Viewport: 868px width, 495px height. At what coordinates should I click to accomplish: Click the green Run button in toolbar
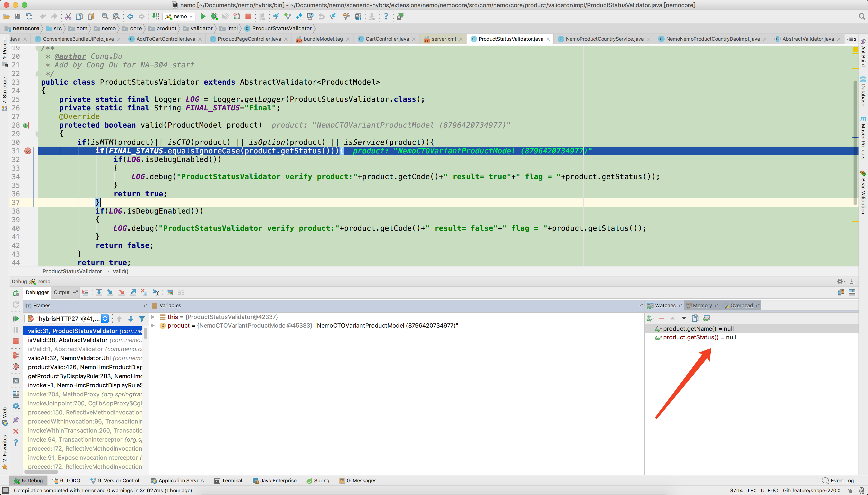pos(203,16)
